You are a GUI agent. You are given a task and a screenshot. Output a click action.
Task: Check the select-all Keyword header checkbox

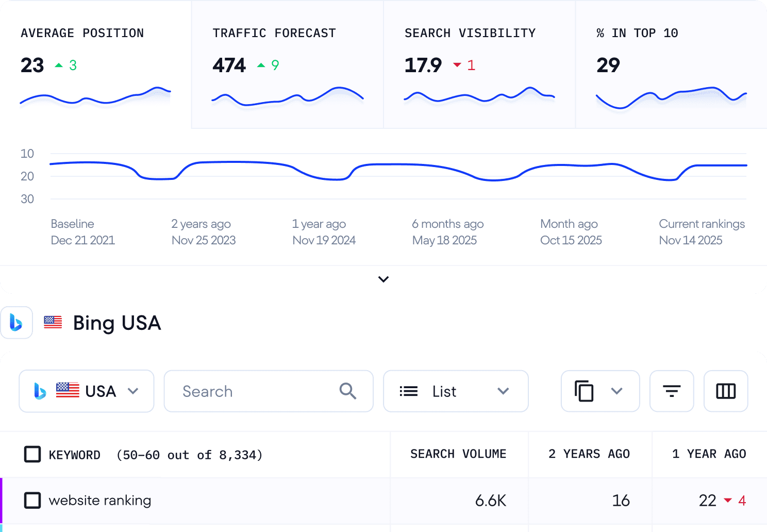(32, 455)
